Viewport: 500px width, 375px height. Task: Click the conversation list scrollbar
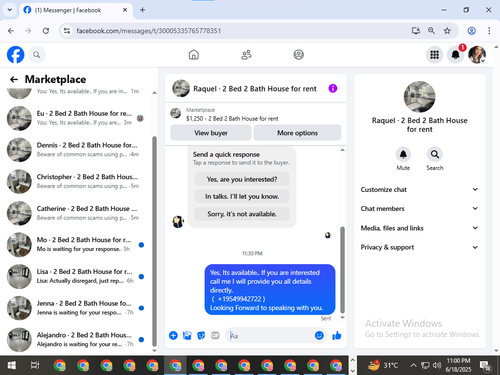tap(154, 241)
